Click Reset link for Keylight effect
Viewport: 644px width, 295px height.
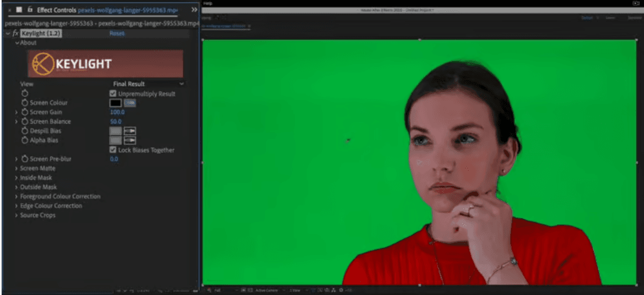coord(117,34)
